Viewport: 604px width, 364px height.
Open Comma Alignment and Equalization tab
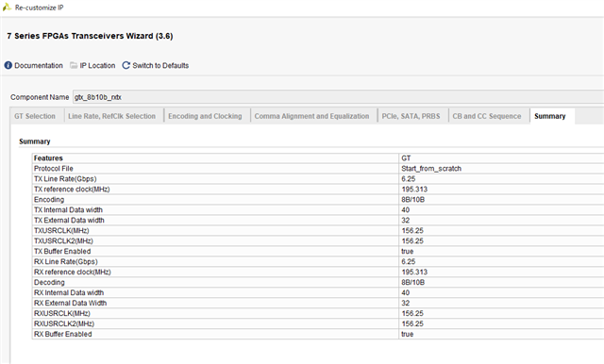(x=311, y=116)
